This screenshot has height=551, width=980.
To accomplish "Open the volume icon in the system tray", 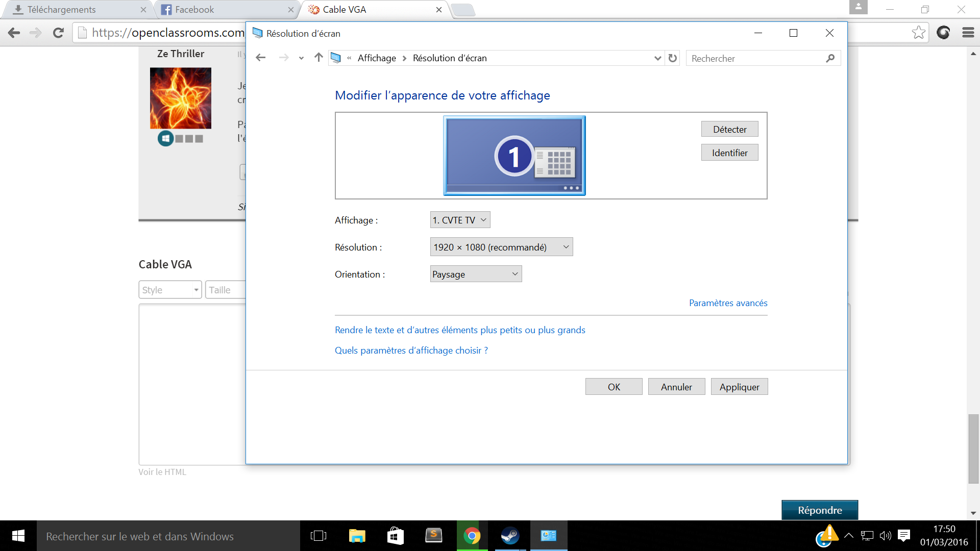I will (x=885, y=536).
